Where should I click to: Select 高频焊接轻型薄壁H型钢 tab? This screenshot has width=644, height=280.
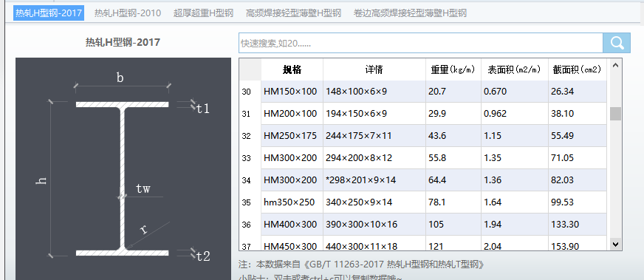click(293, 13)
